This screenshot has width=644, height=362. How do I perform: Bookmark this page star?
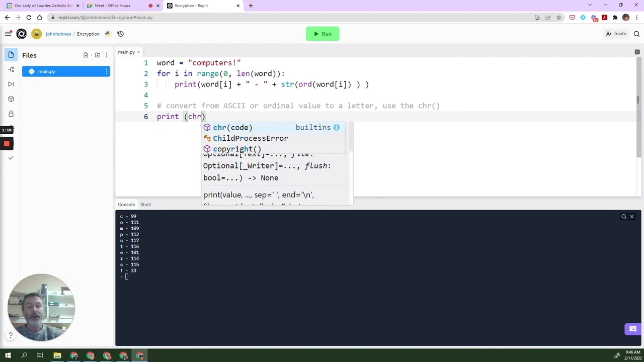click(x=558, y=18)
